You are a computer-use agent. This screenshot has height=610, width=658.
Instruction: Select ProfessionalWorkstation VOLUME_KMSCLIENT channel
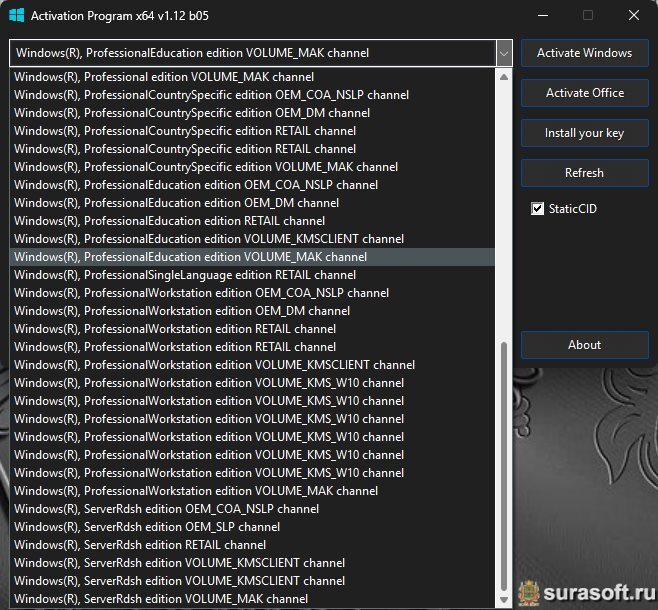252,365
